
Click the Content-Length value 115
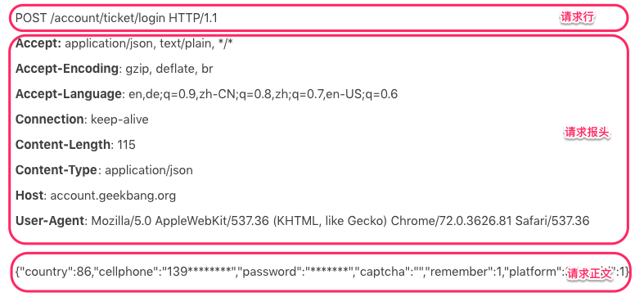126,145
